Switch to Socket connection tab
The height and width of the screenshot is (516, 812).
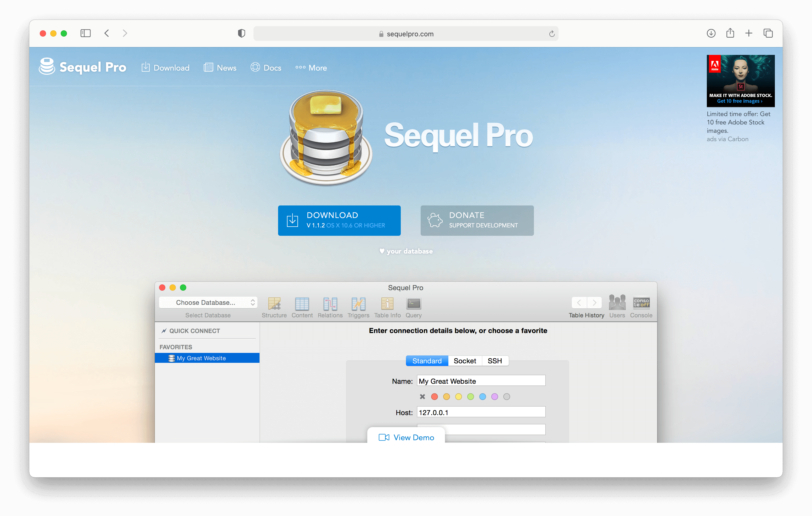coord(465,361)
